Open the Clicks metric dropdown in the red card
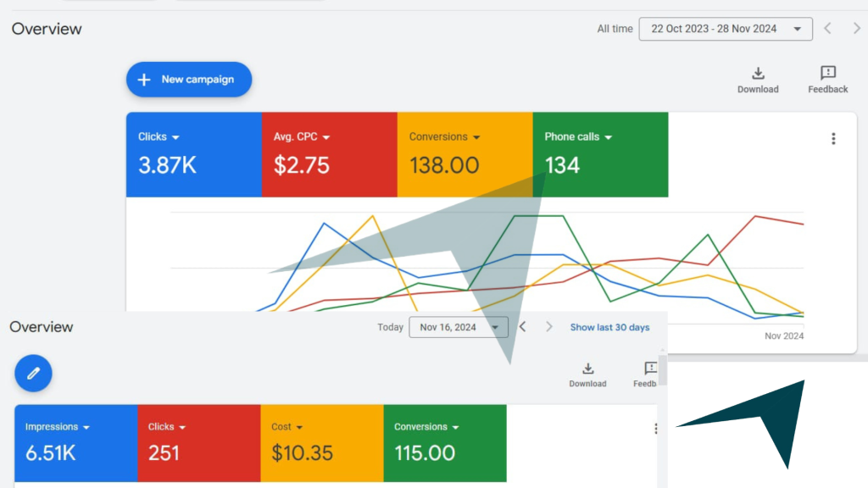 tap(167, 427)
